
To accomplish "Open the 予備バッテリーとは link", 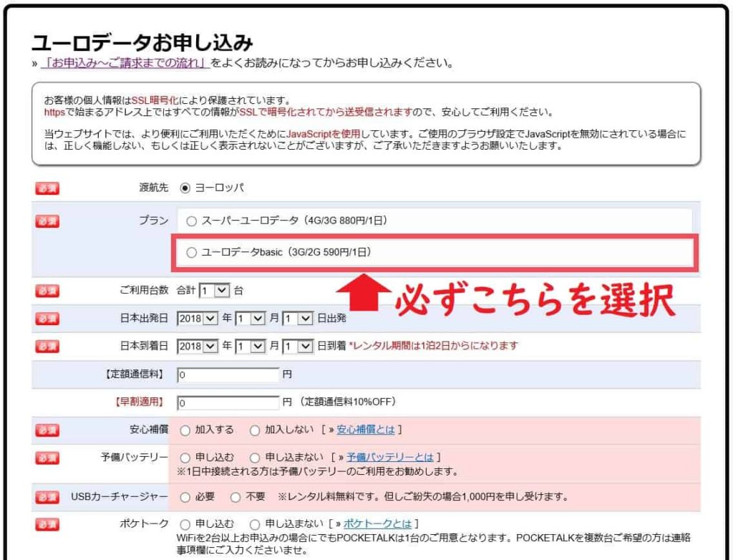I will [x=390, y=457].
